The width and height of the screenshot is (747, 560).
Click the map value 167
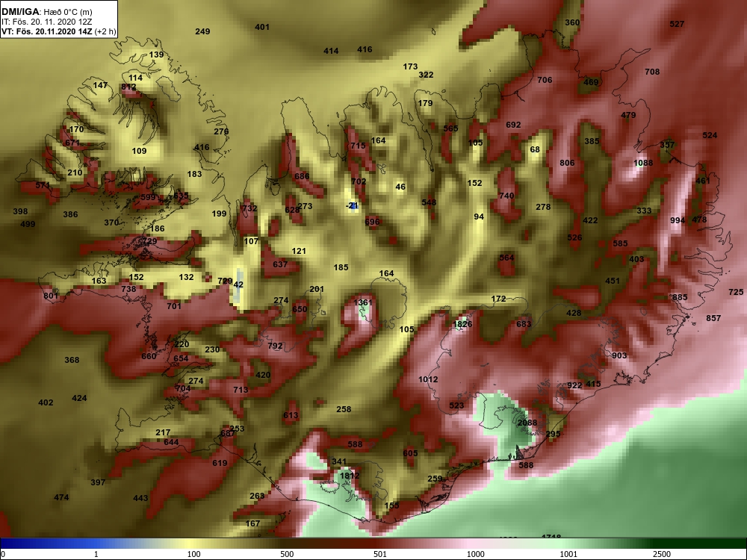[x=252, y=524]
